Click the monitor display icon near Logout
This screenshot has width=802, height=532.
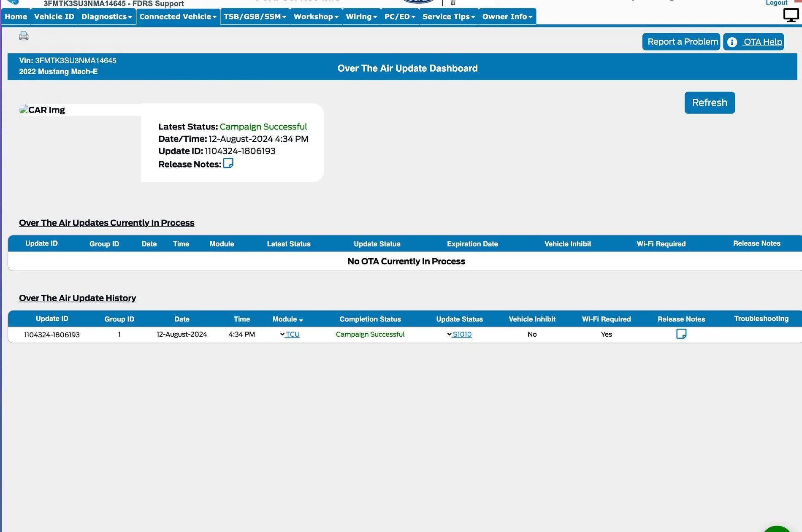(791, 15)
